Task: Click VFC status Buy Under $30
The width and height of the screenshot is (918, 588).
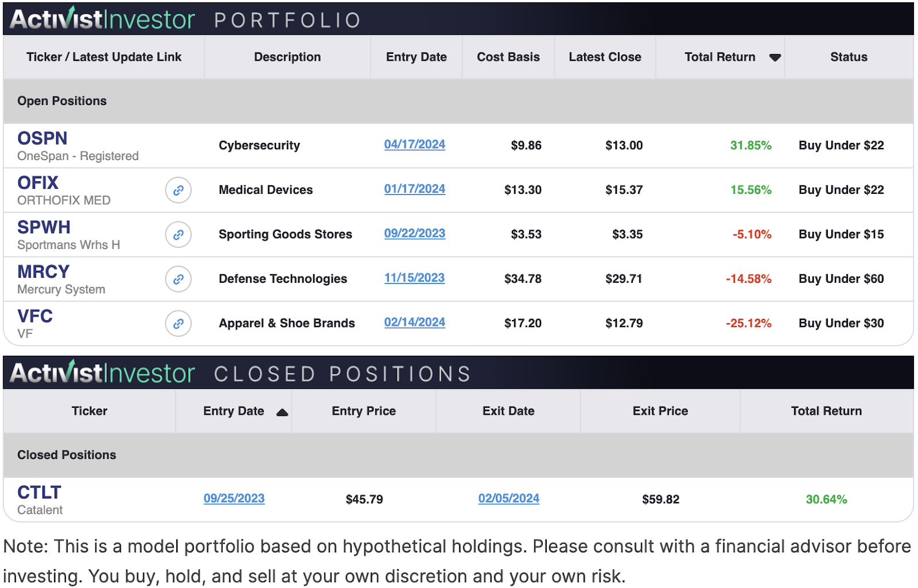Action: coord(841,324)
